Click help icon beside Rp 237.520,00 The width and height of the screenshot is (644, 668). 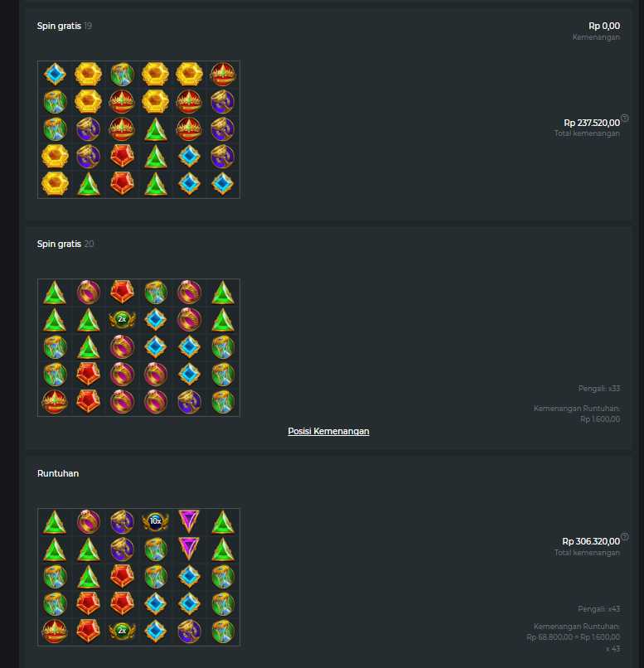pyautogui.click(x=624, y=118)
